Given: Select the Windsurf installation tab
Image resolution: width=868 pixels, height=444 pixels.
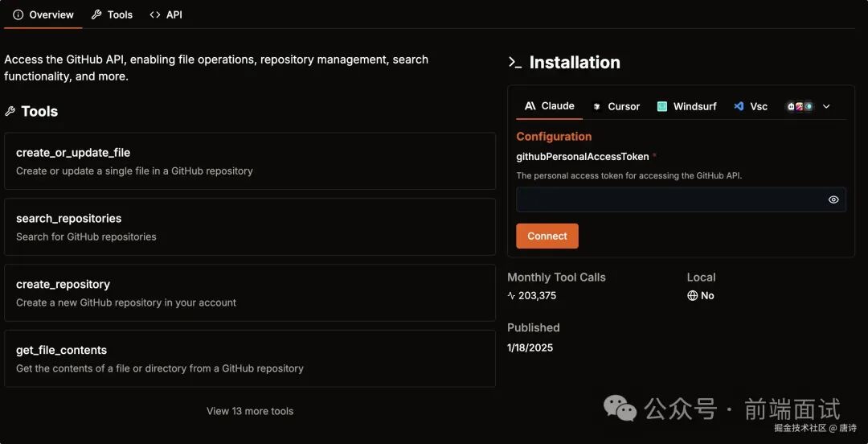Looking at the screenshot, I should tap(686, 106).
